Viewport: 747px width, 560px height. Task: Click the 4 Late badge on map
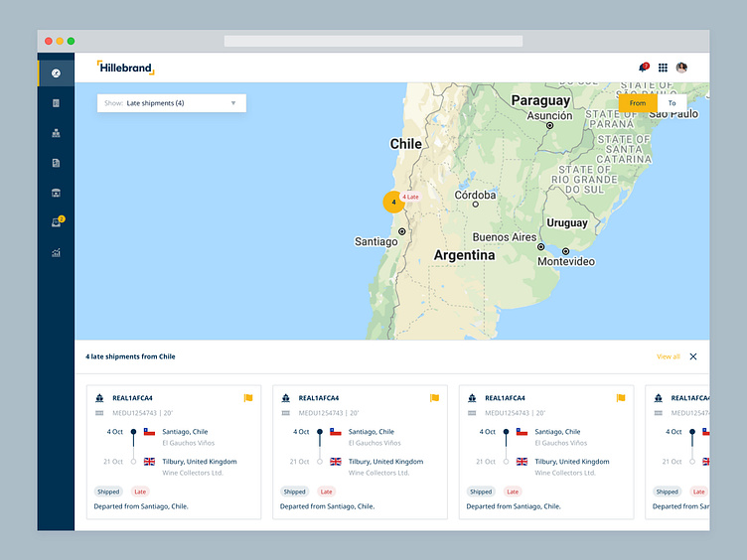[410, 197]
